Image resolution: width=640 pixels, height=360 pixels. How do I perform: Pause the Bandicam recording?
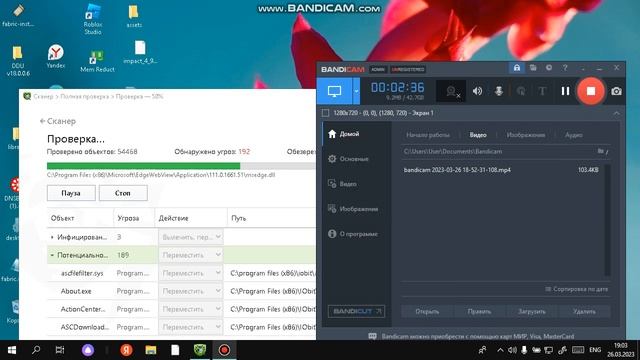565,91
